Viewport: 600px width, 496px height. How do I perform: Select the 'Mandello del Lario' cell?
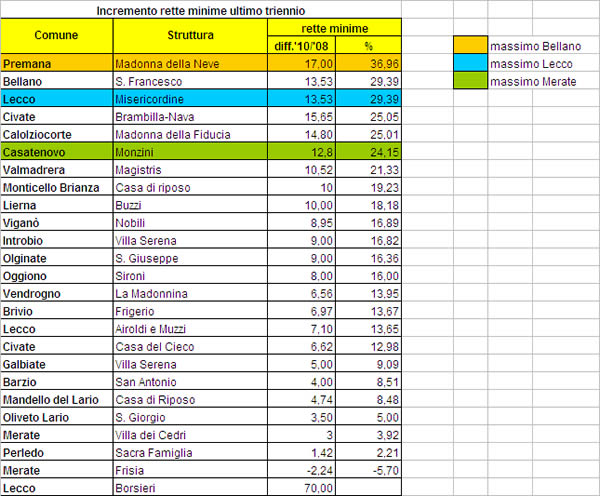[57, 399]
